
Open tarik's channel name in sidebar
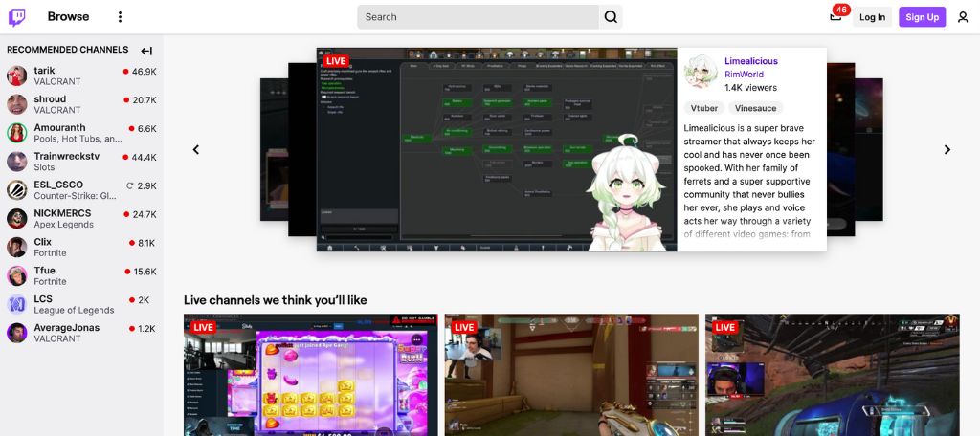click(x=44, y=71)
